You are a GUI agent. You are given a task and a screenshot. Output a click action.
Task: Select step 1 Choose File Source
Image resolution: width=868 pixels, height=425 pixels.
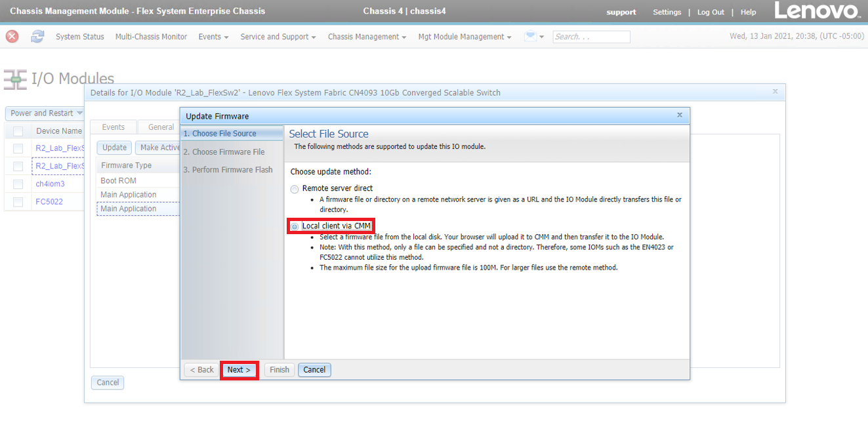tap(232, 133)
